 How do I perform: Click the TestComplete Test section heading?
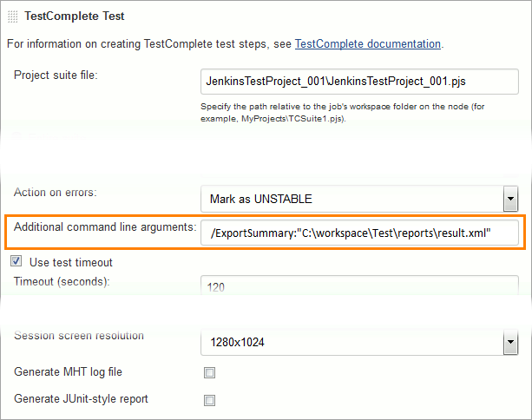click(x=74, y=16)
